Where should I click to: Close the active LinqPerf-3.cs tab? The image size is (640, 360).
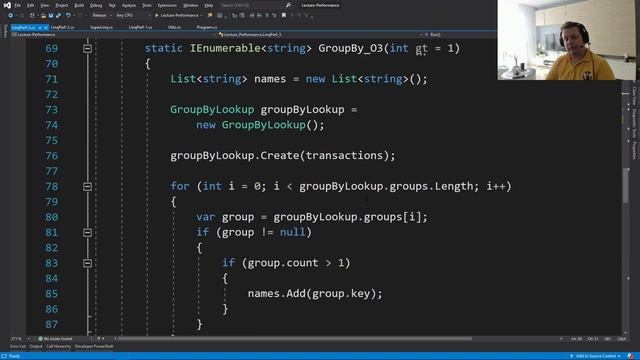coord(46,27)
